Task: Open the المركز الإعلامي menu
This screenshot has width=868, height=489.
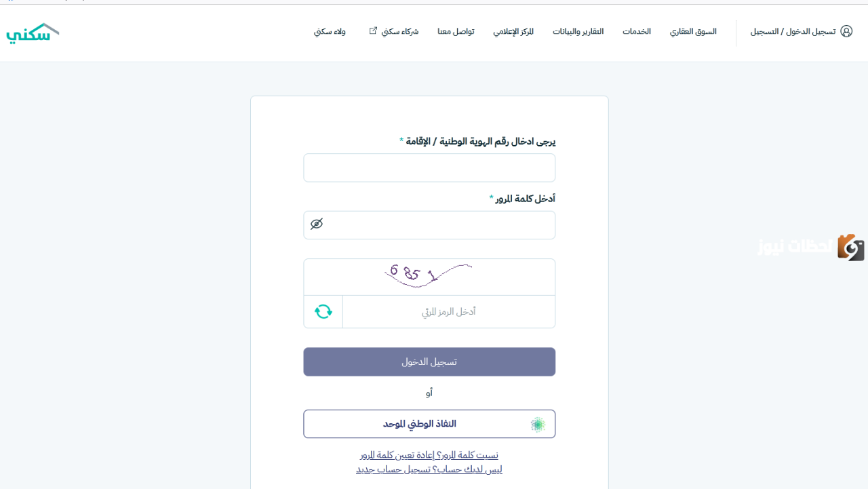Action: click(513, 31)
